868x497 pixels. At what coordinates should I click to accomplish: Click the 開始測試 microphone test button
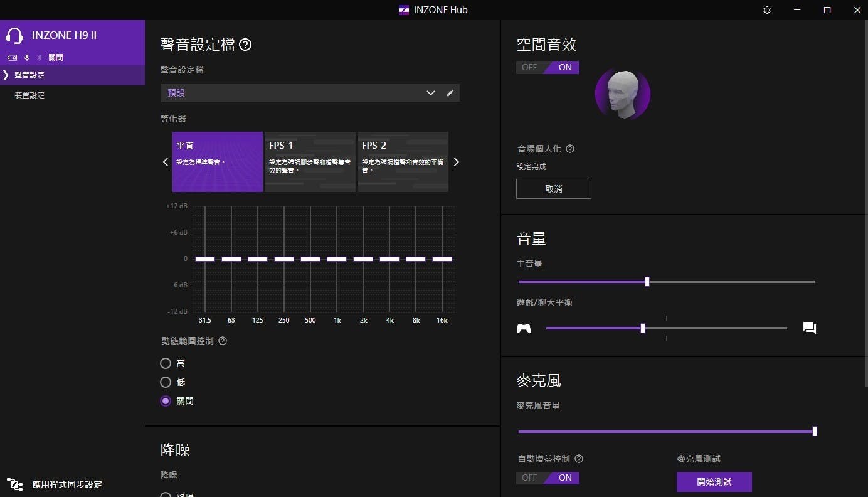(x=714, y=482)
